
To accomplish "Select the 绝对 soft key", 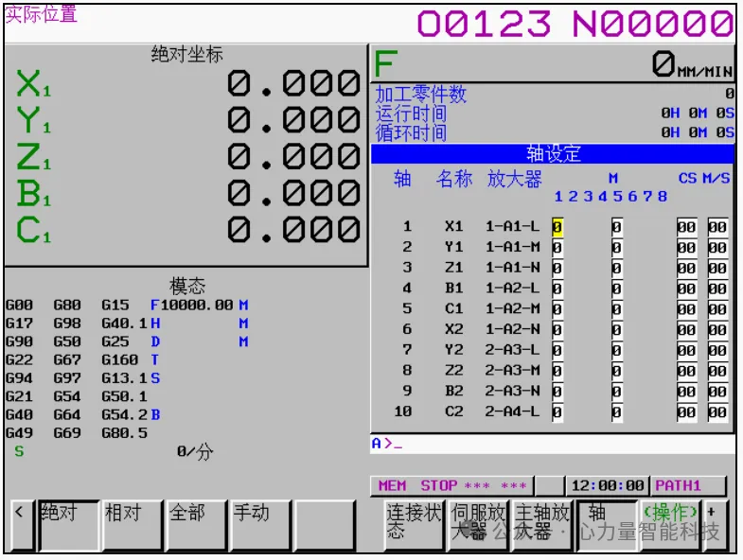I will click(x=69, y=525).
